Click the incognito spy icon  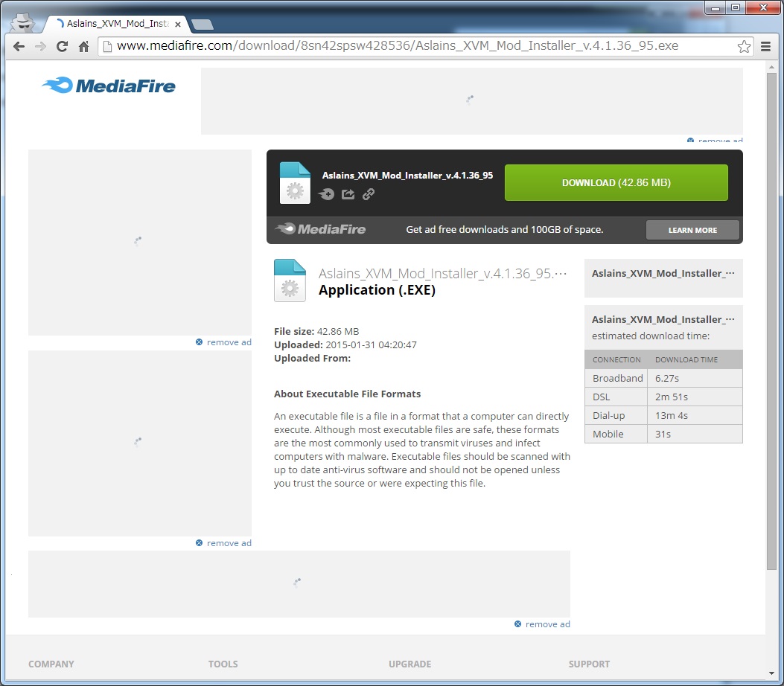pos(22,22)
